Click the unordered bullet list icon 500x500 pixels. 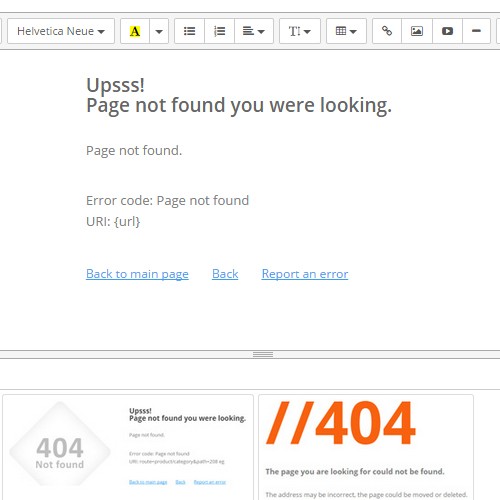(x=189, y=31)
